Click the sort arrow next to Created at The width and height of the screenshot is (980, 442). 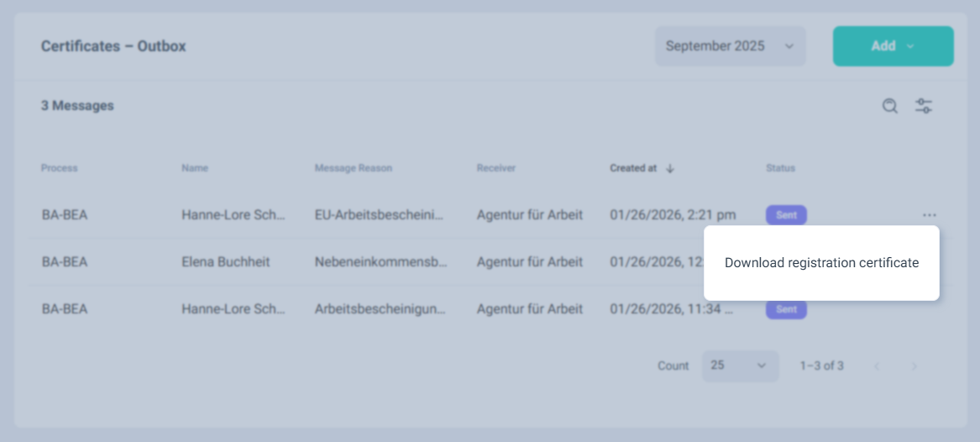(670, 168)
